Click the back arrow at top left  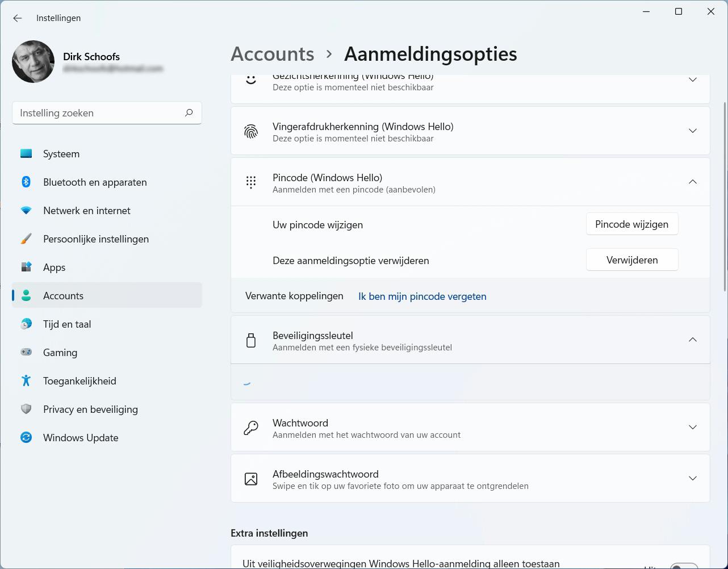point(17,18)
